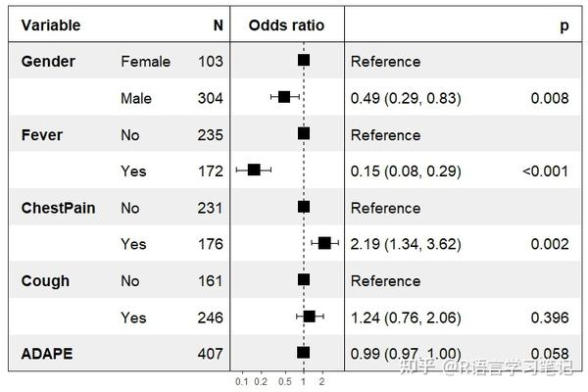Click the p column header
Viewport: 588px width, 392px height.
point(563,25)
